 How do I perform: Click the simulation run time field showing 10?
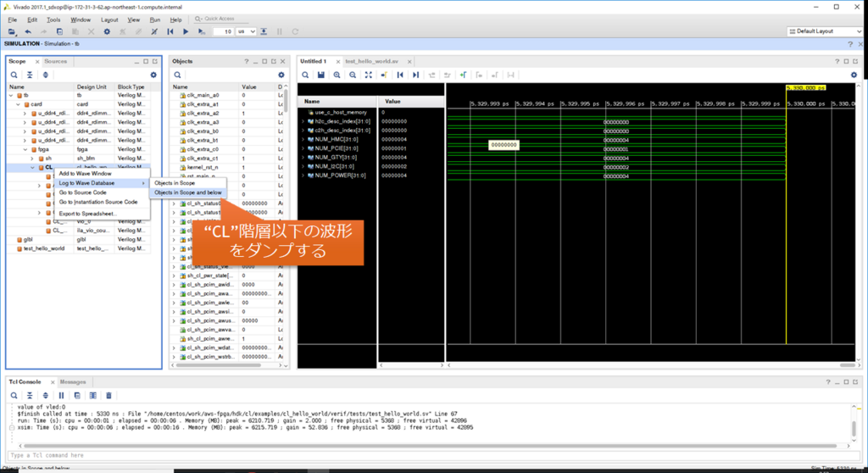[x=223, y=31]
